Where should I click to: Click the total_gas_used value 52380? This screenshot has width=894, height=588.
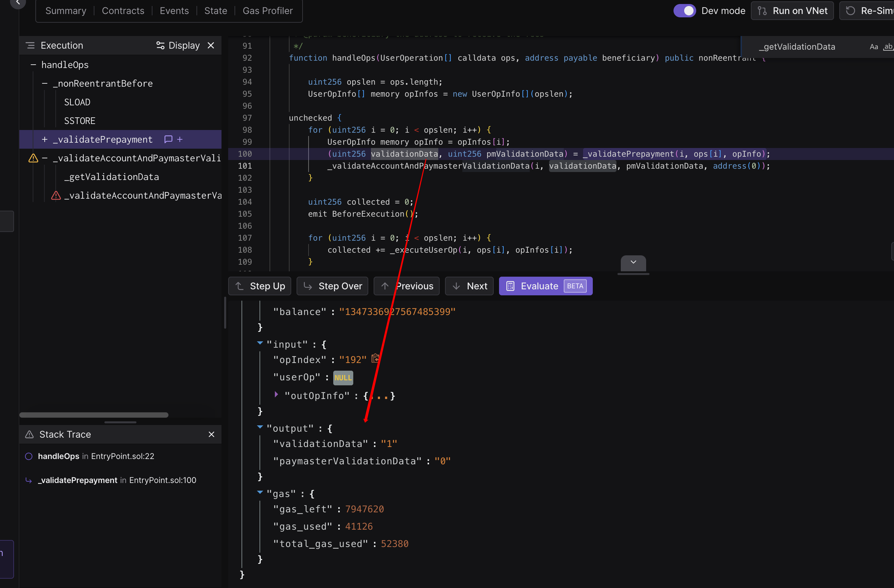(x=394, y=544)
